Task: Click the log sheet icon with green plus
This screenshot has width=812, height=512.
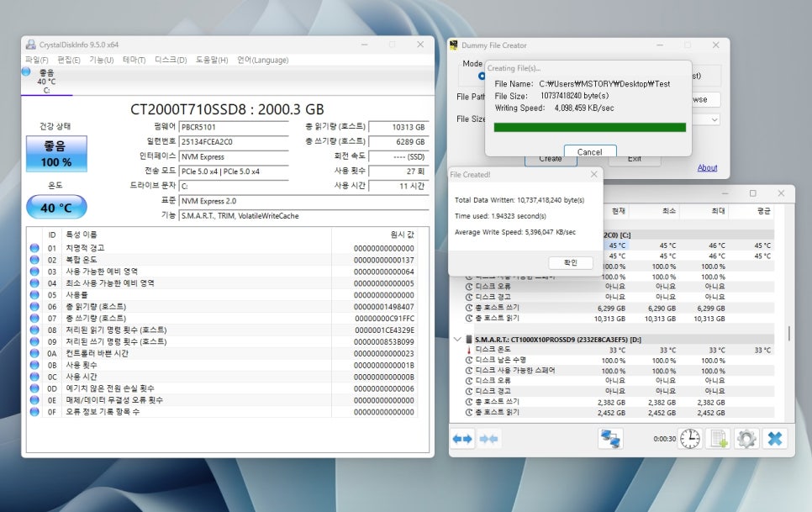Action: [718, 439]
